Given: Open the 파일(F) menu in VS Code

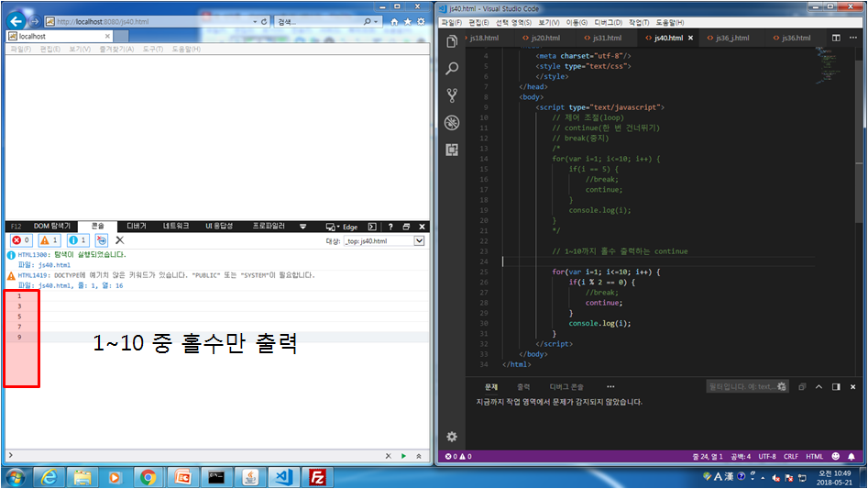Looking at the screenshot, I should coord(451,22).
